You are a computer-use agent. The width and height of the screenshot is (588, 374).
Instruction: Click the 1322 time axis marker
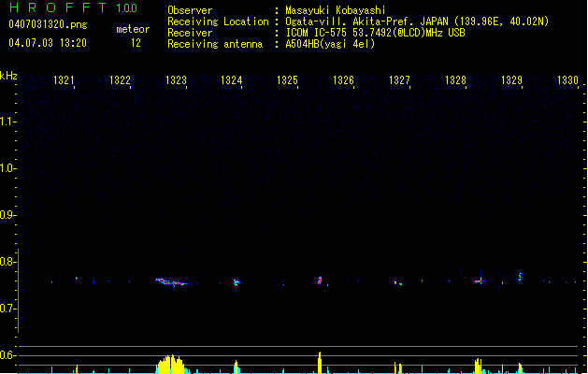pos(120,80)
